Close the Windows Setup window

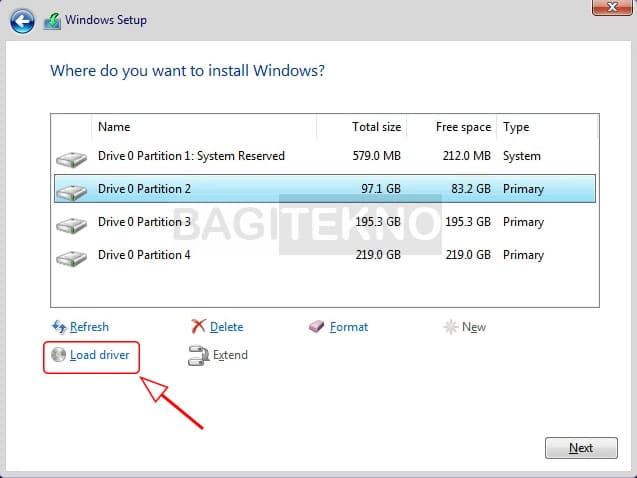click(612, 7)
